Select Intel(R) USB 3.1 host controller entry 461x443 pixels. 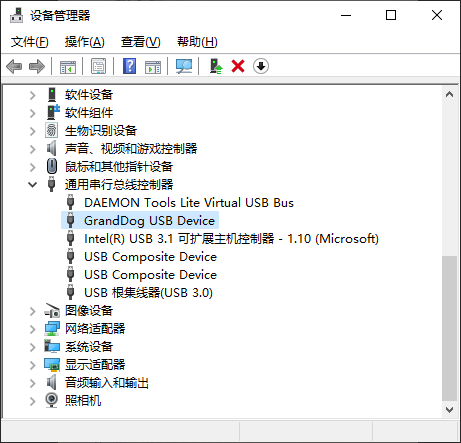pos(231,239)
